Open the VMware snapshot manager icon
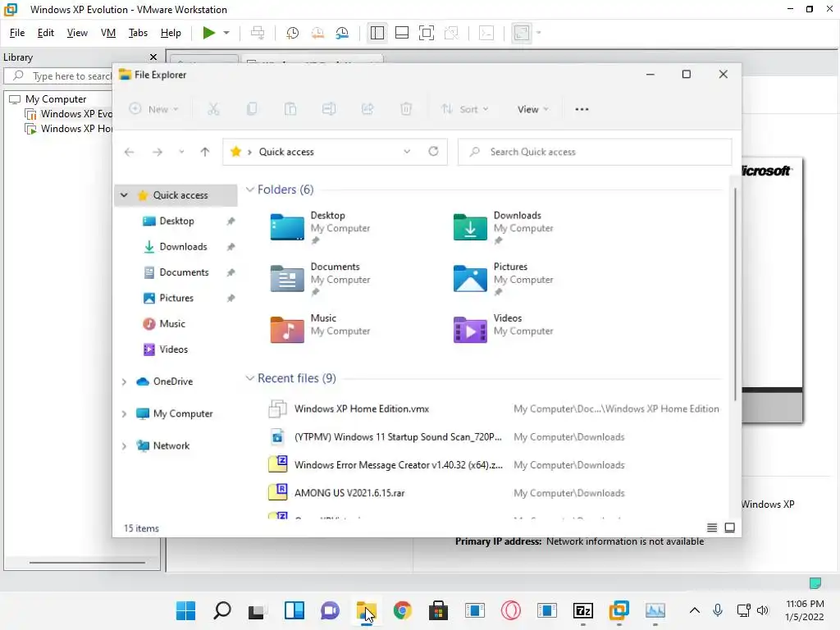 [342, 33]
